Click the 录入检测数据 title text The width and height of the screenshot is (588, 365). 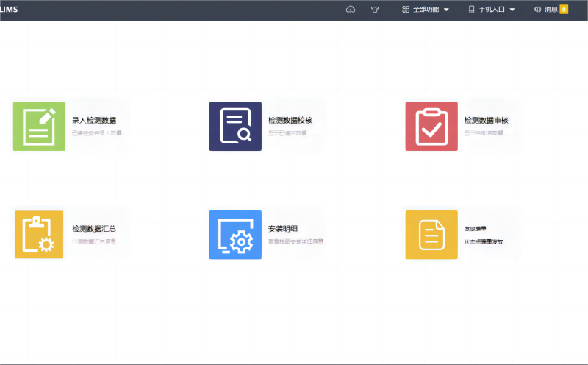pos(94,120)
